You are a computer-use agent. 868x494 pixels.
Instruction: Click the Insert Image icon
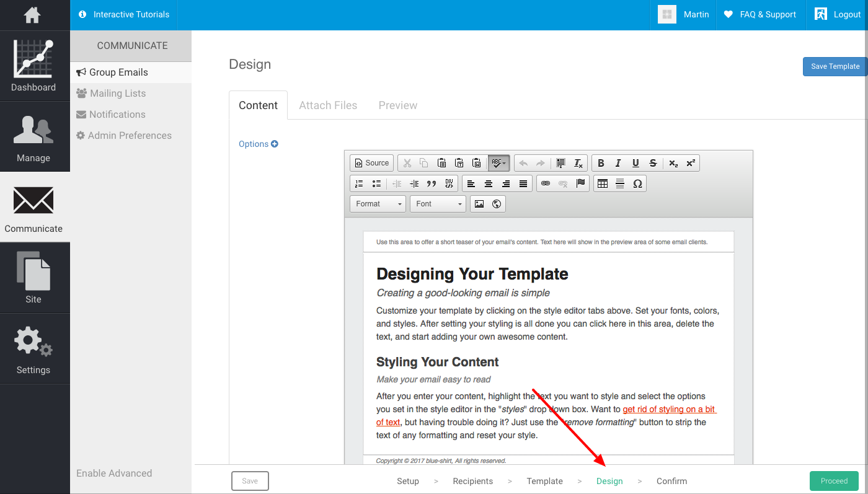click(479, 204)
